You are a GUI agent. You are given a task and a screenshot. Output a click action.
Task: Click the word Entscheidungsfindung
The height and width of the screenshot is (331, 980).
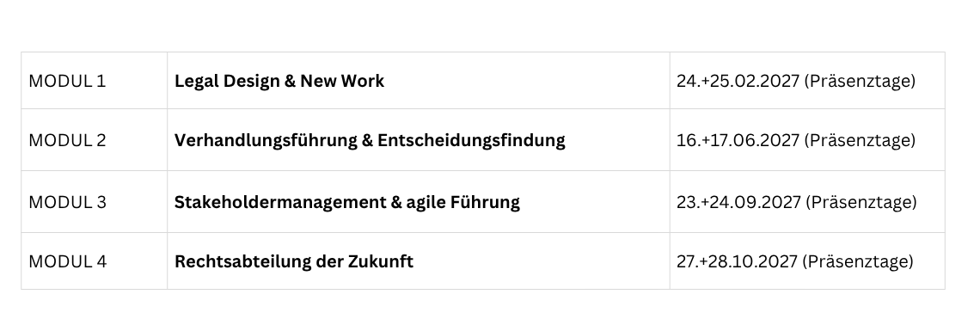(x=471, y=140)
